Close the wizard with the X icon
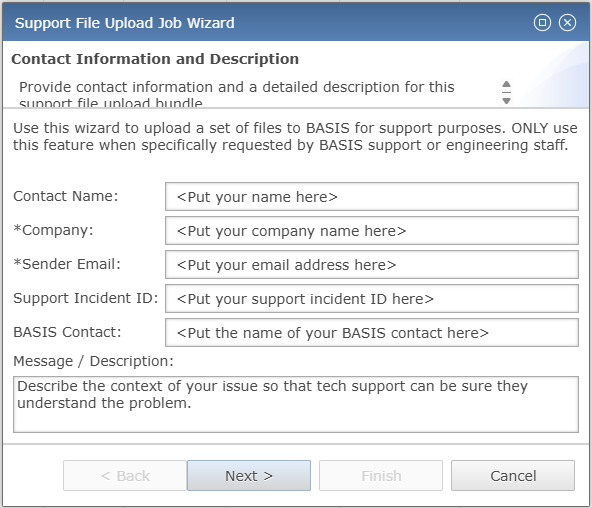The width and height of the screenshot is (592, 508). pyautogui.click(x=567, y=23)
